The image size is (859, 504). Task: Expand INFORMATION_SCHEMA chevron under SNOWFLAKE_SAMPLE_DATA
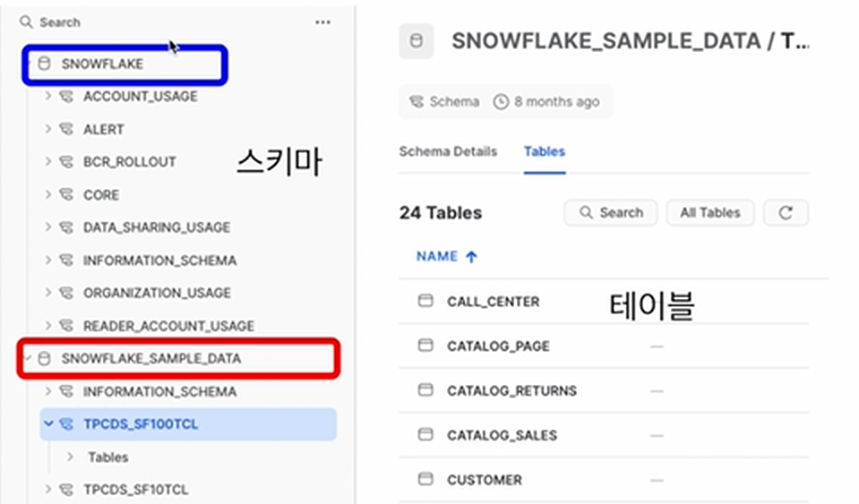tap(48, 391)
